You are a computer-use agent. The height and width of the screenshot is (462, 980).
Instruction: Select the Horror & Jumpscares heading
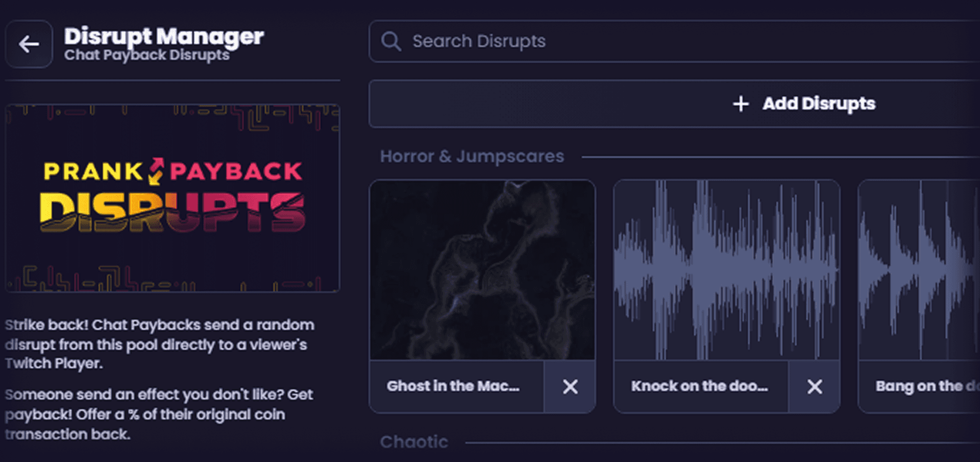click(x=472, y=156)
